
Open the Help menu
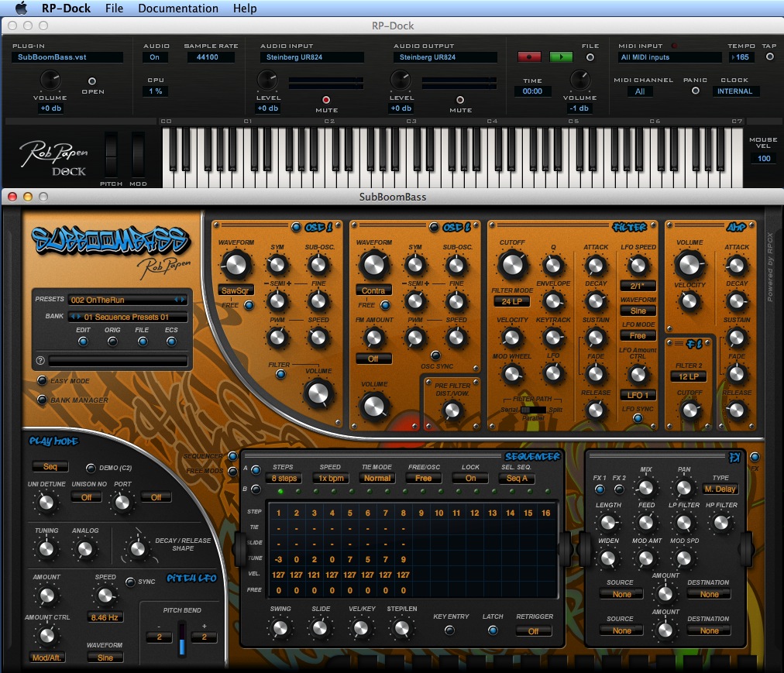[245, 8]
